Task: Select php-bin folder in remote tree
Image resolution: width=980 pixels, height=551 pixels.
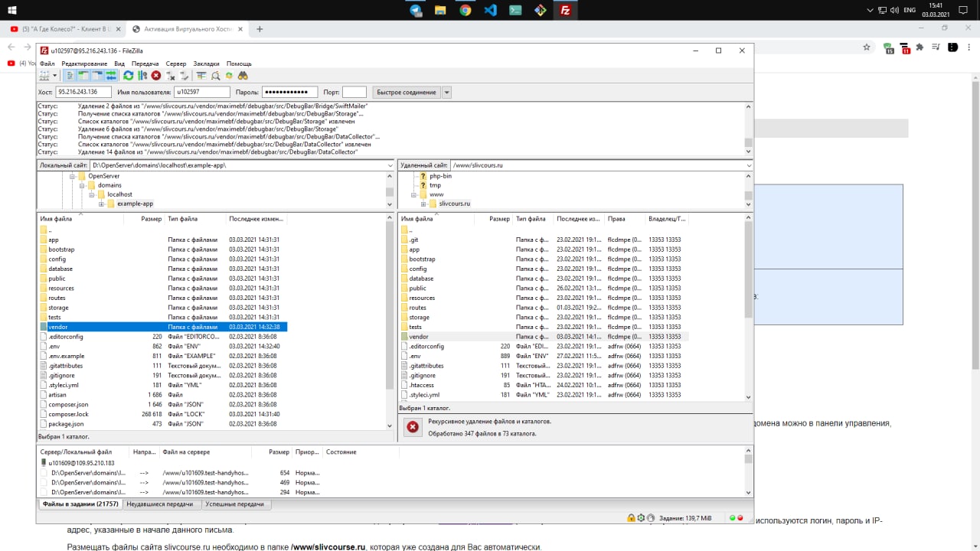Action: pyautogui.click(x=440, y=176)
